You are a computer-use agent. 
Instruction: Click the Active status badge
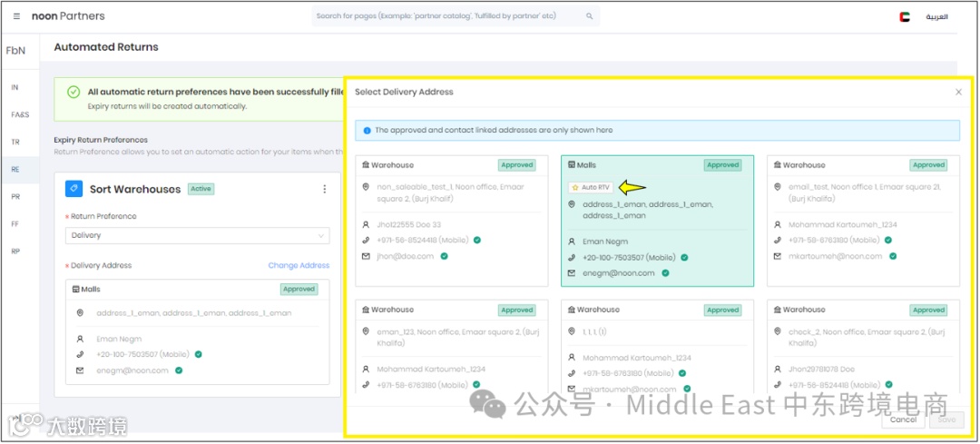pyautogui.click(x=201, y=188)
